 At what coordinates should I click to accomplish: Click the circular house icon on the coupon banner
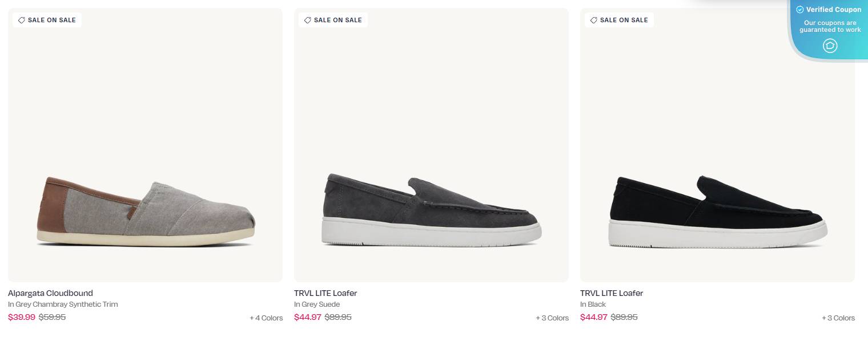[x=830, y=46]
